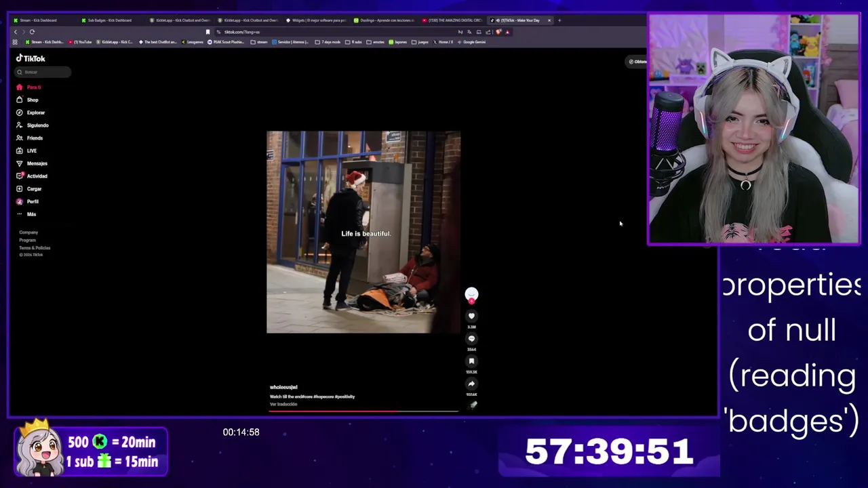Follow creator via red plus badge
This screenshot has width=868, height=488.
pyautogui.click(x=471, y=301)
